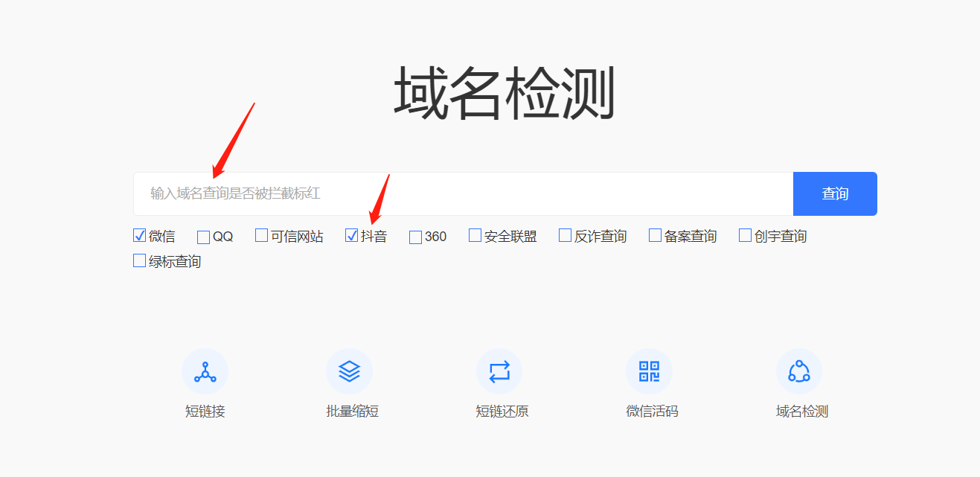Click the 批量缩短 stacked layers icon
The width and height of the screenshot is (980, 477).
(349, 371)
